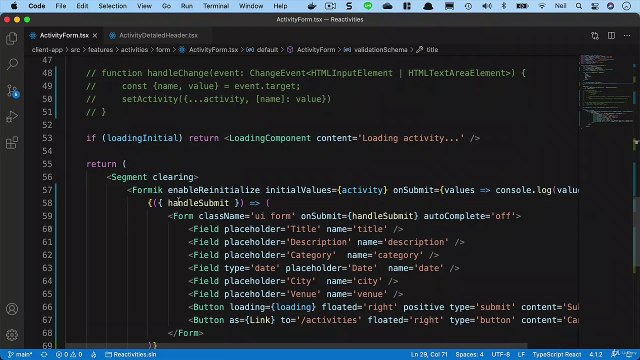The image size is (640, 360).
Task: Click the closing </Form> tag on line 68
Action: click(186, 333)
